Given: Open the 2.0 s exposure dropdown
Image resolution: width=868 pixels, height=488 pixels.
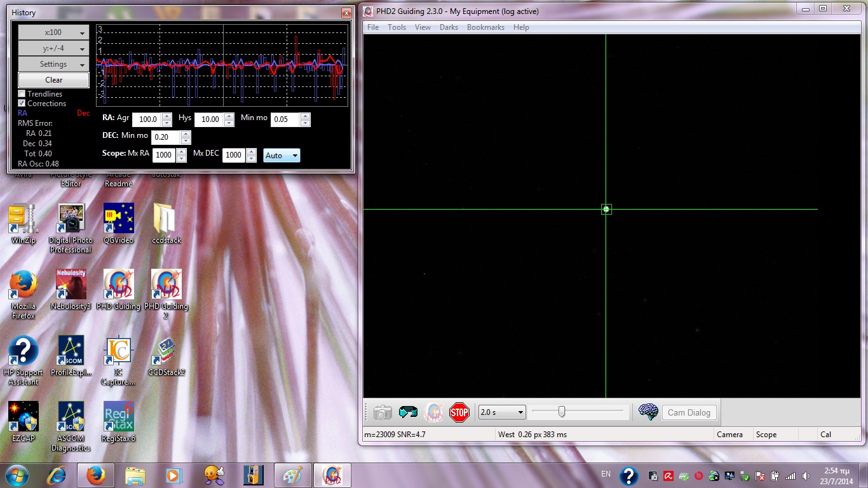Looking at the screenshot, I should click(502, 412).
